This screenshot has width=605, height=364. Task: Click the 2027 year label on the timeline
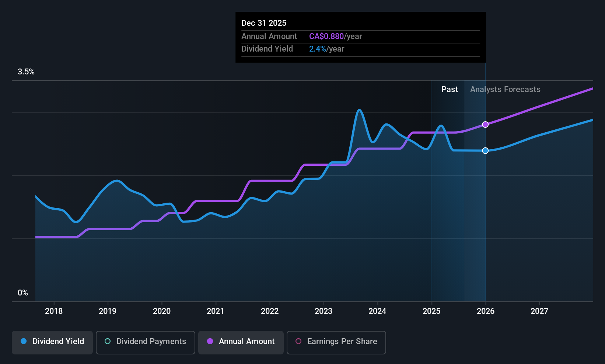tap(539, 311)
